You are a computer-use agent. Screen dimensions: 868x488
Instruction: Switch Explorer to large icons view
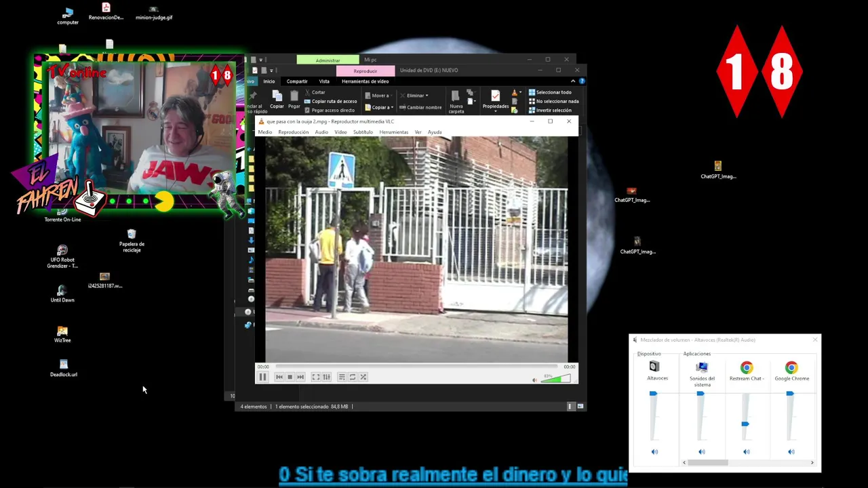click(580, 407)
